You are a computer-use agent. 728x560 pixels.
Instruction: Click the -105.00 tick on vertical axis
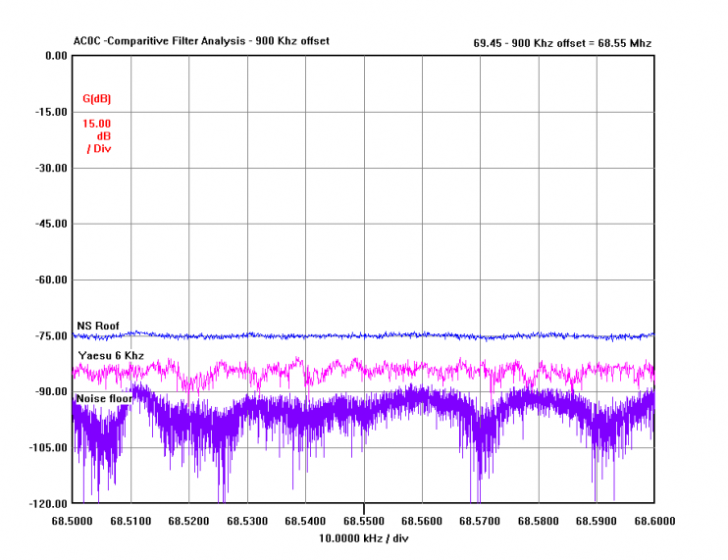tap(48, 447)
